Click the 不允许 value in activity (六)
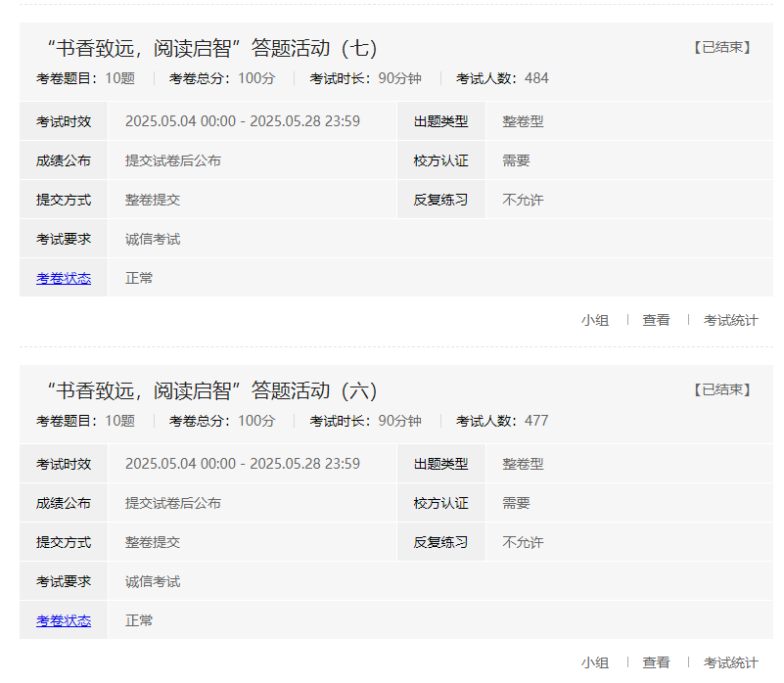 [x=523, y=542]
